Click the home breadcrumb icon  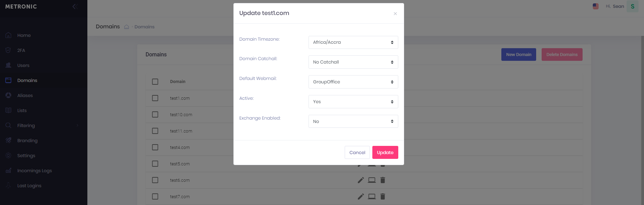[x=127, y=27]
